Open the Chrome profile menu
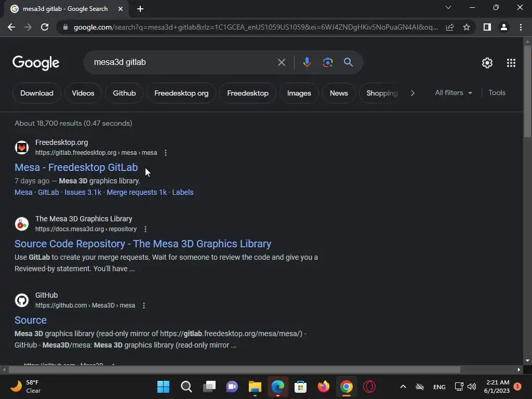This screenshot has height=399, width=532. click(x=504, y=27)
